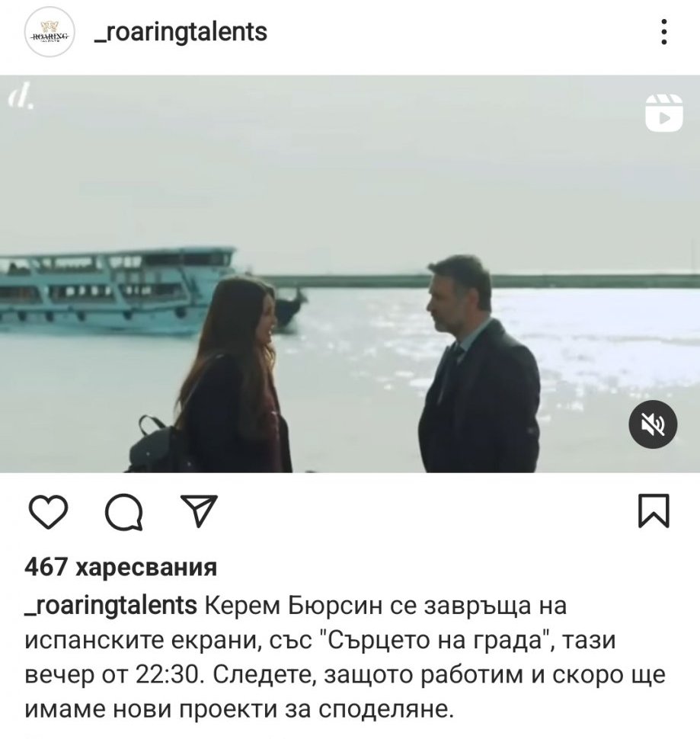The image size is (700, 739).
Task: Click "Сърцето на града" in the caption
Action: click(x=436, y=641)
